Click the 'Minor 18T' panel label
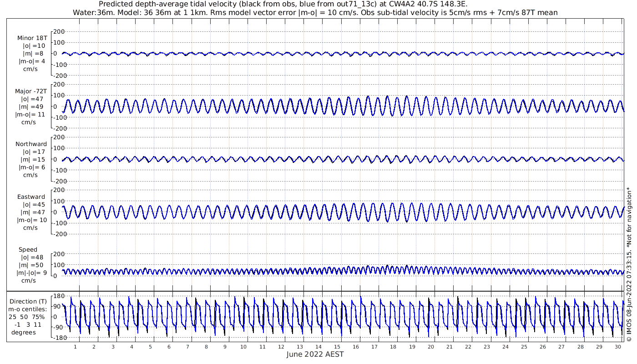Image resolution: width=637 pixels, height=364 pixels. [x=32, y=38]
